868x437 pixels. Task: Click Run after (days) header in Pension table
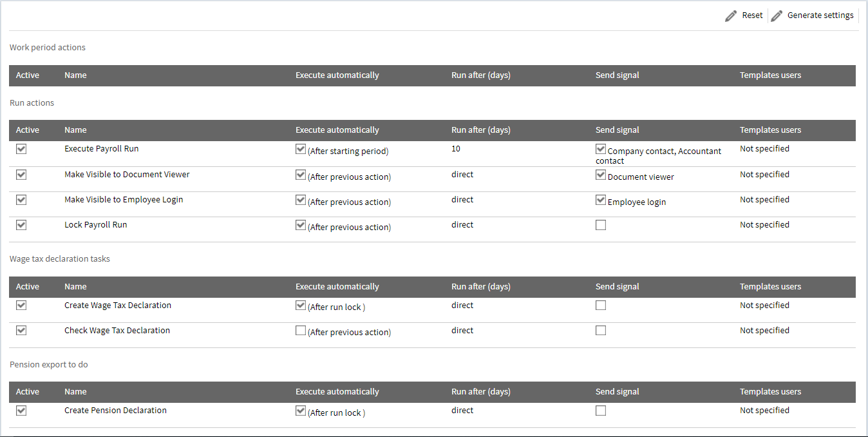coord(481,392)
